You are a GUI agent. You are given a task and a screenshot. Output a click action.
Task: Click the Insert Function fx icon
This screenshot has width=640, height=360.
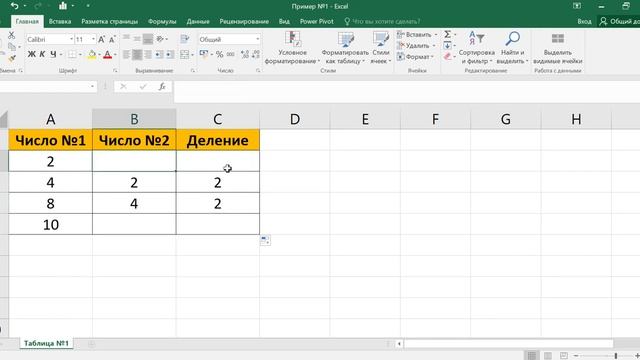[x=162, y=87]
